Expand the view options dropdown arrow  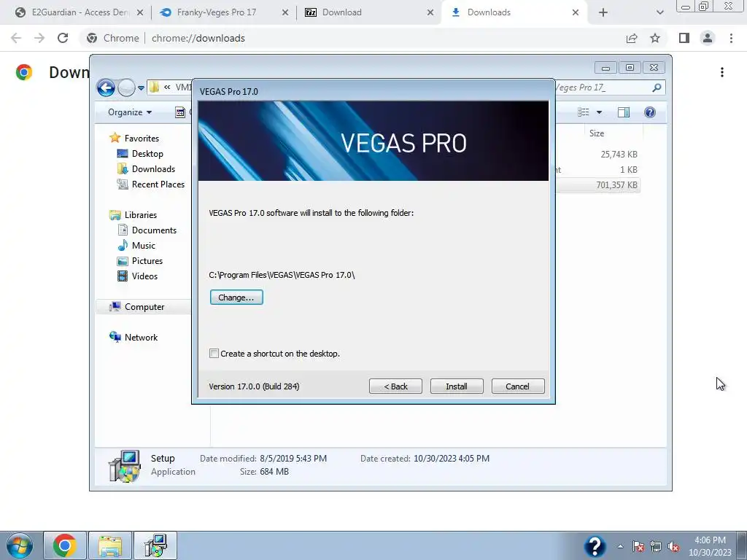(600, 112)
